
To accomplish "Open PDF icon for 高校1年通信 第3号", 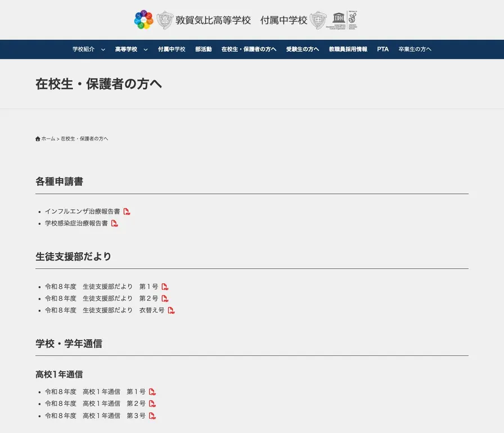I will 152,416.
